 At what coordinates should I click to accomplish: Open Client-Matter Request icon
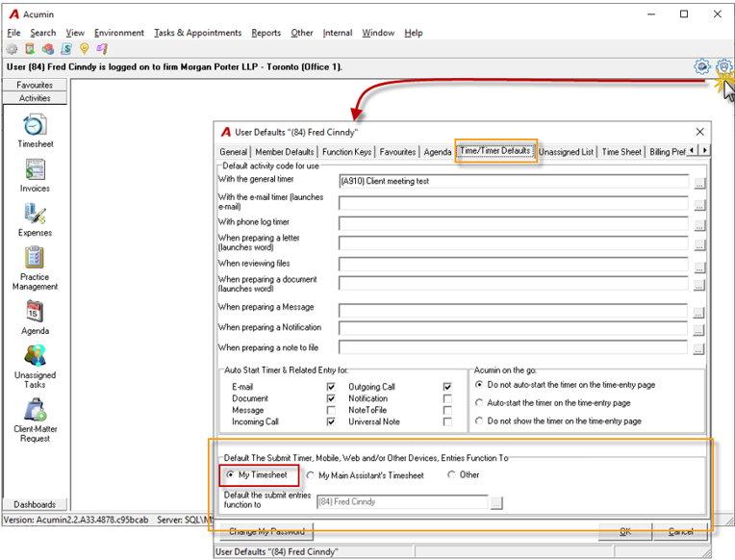tap(36, 410)
